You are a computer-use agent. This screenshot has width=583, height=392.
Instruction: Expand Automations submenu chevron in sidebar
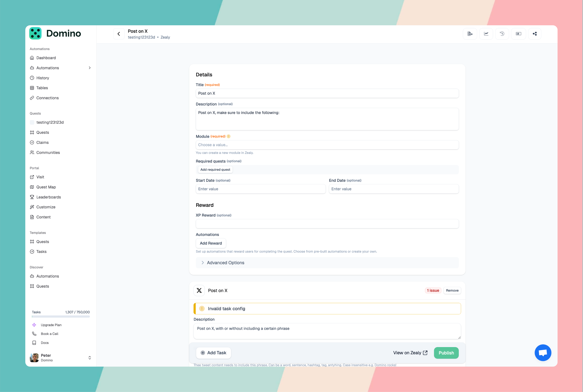pyautogui.click(x=90, y=68)
